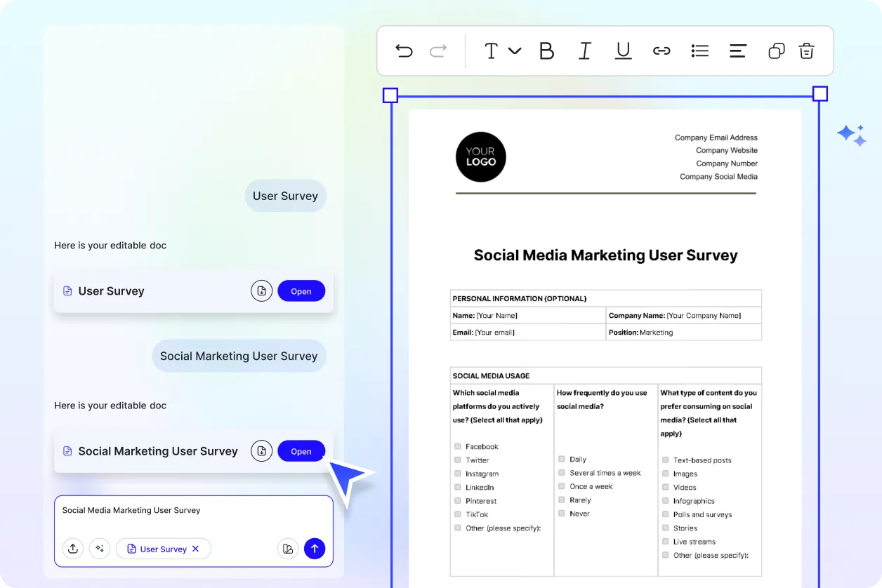
Task: Open the color palette icon in the prompt bar
Action: [288, 549]
